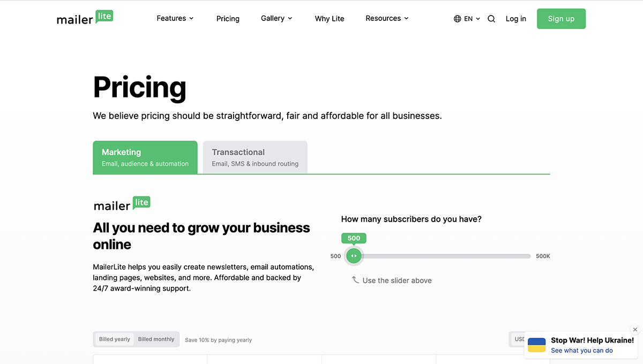
Task: Click the green slider handle arrows
Action: [354, 256]
